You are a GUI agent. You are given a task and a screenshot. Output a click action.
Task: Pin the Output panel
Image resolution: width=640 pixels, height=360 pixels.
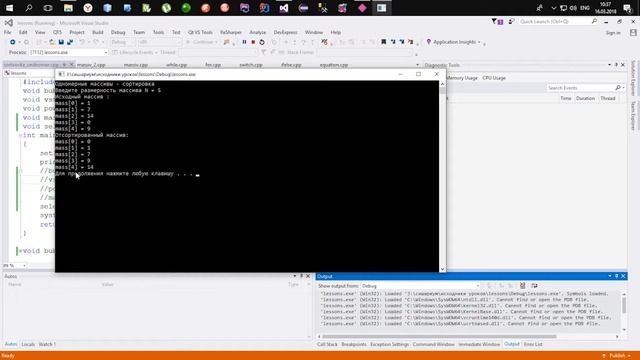[616, 276]
